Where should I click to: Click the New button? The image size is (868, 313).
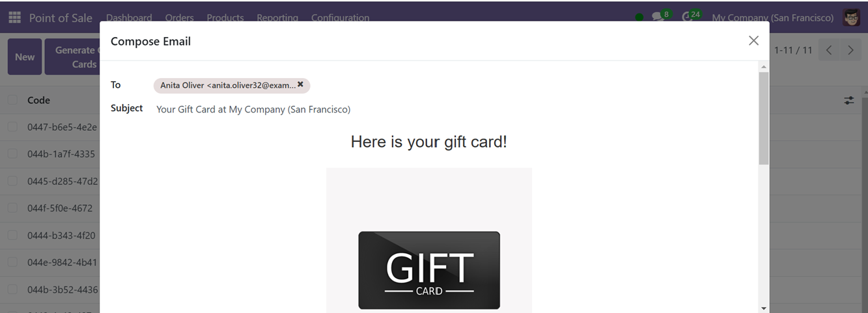[25, 57]
